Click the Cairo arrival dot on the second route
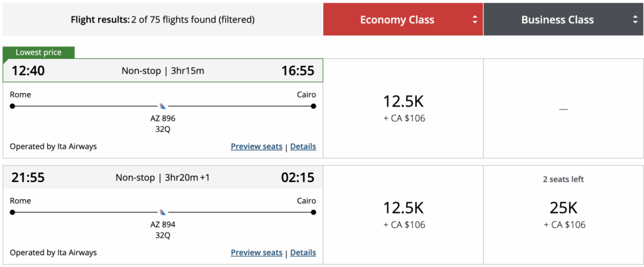This screenshot has height=267, width=644. pyautogui.click(x=313, y=212)
